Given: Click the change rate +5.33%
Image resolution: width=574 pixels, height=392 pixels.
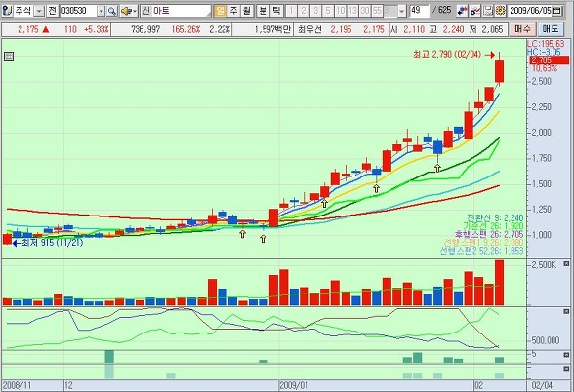Looking at the screenshot, I should pos(97,29).
